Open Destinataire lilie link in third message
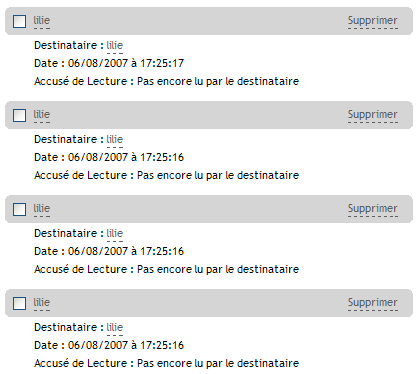The image size is (417, 374). point(115,234)
